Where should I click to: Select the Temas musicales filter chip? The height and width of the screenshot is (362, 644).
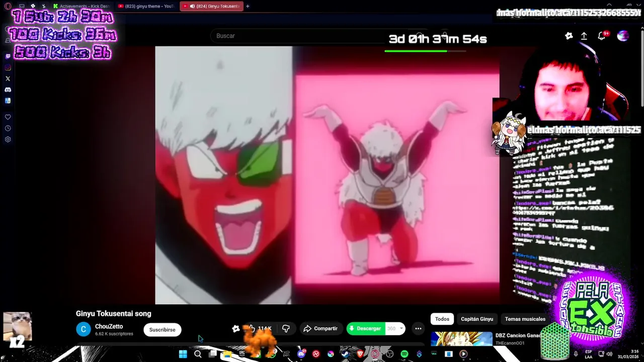coord(525,319)
